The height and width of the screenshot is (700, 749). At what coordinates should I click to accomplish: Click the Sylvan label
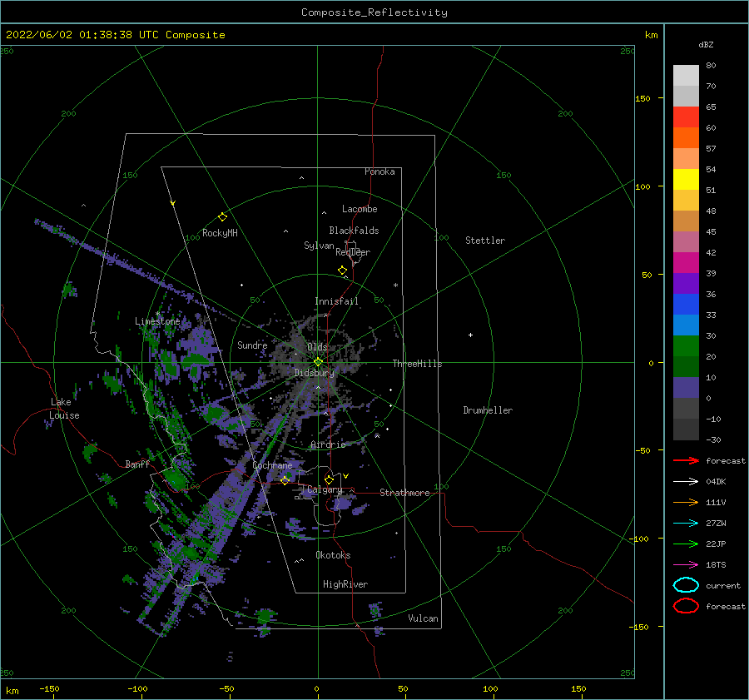(x=319, y=246)
